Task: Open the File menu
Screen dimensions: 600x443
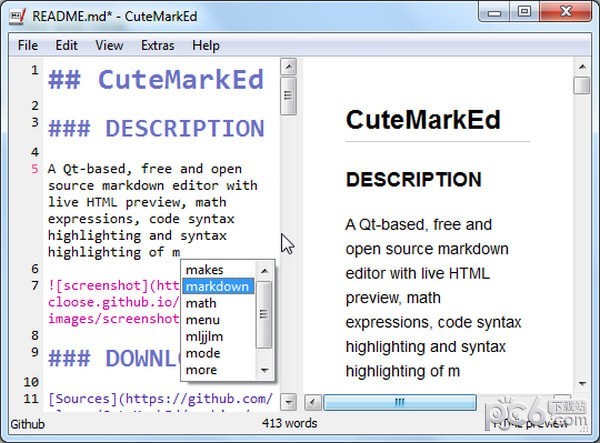Action: click(x=28, y=45)
